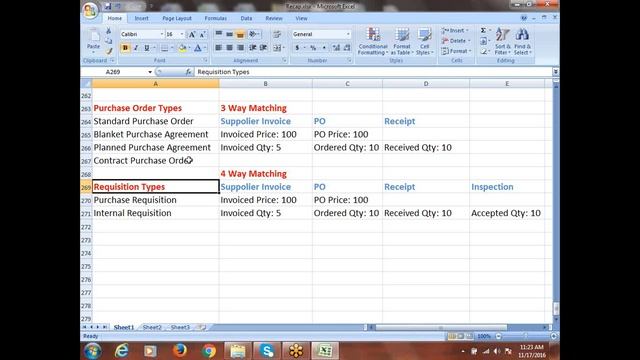Open Format as Table gallery
Viewport: 640px width, 360px height.
click(402, 41)
